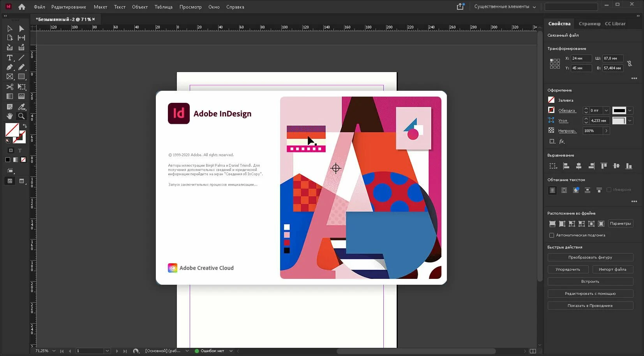Open the Макет menu
This screenshot has height=356, width=644.
tap(100, 7)
